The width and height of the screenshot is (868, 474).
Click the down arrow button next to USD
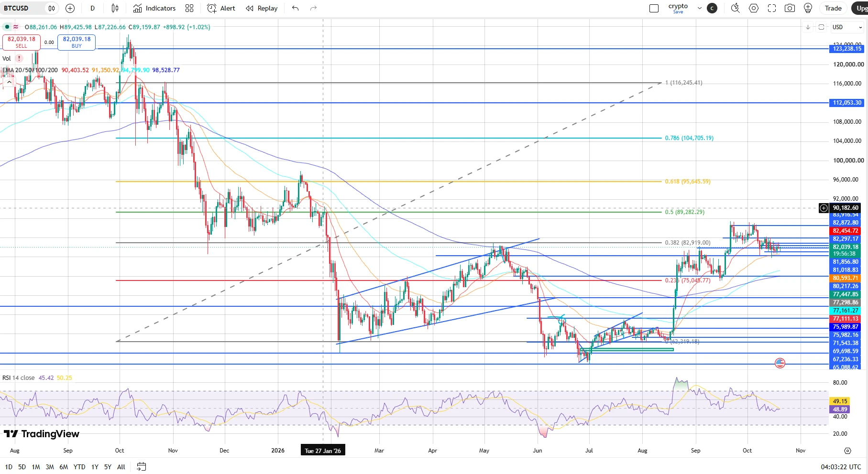point(808,27)
